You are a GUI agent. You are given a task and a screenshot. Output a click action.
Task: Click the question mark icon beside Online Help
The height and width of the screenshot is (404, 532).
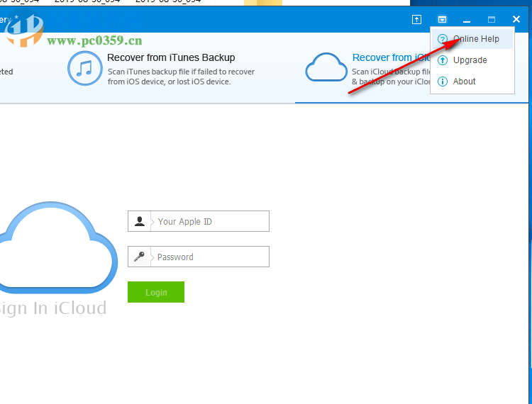(442, 39)
